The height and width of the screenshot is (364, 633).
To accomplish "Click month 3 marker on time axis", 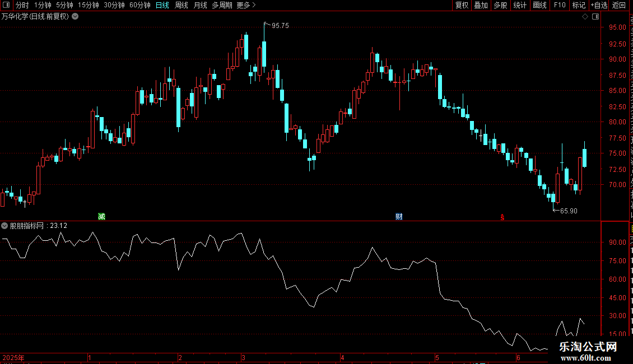I will (x=244, y=357).
